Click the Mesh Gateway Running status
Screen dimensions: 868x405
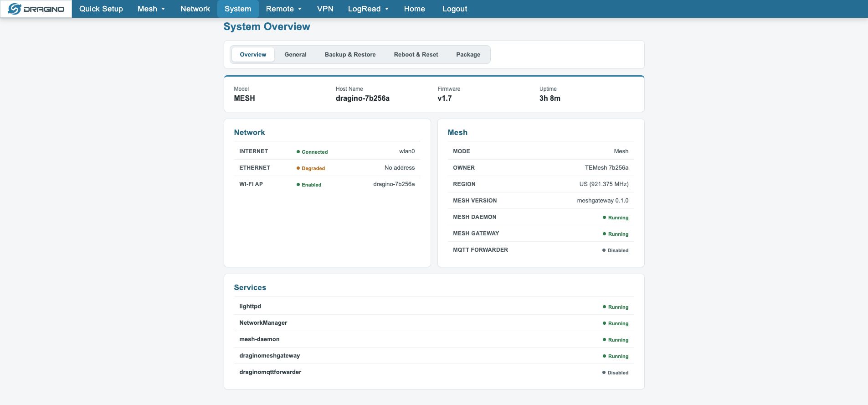616,234
